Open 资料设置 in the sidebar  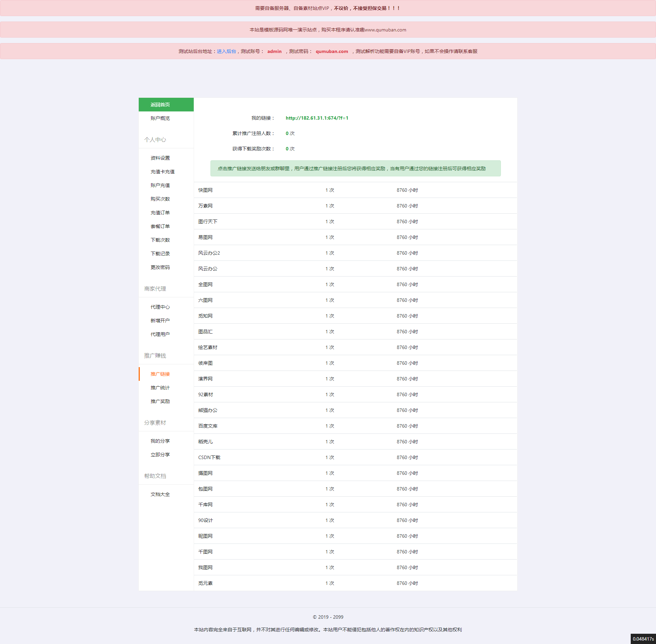[x=160, y=158]
